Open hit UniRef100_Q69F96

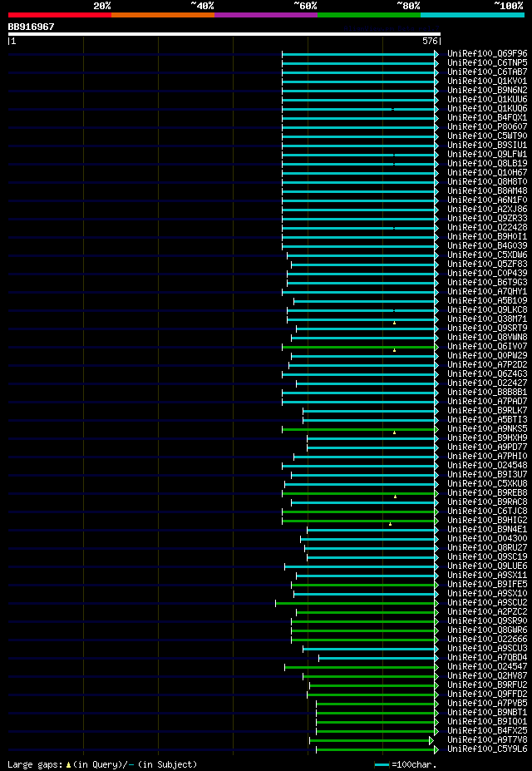pyautogui.click(x=487, y=53)
